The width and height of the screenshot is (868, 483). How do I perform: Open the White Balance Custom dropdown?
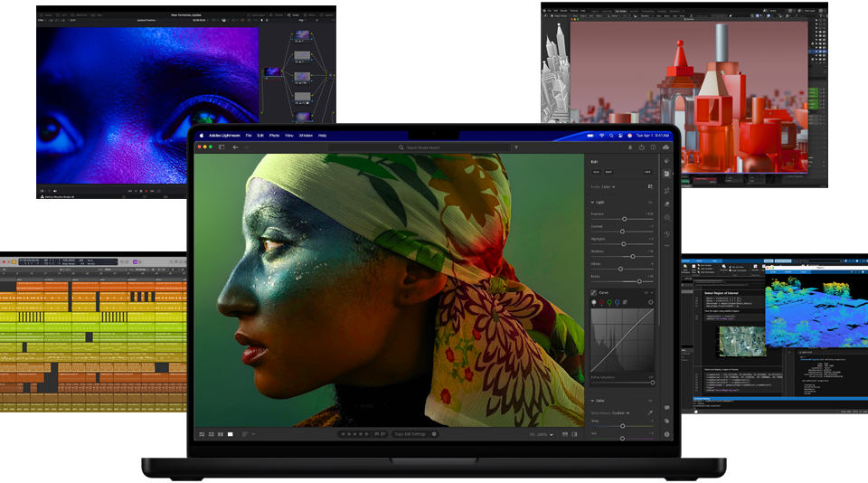[x=619, y=412]
